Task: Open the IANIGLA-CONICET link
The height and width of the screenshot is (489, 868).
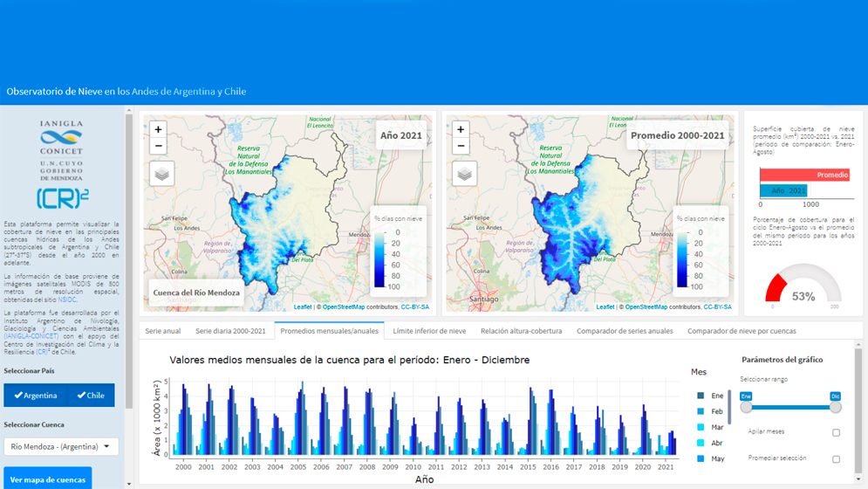Action: tap(31, 336)
